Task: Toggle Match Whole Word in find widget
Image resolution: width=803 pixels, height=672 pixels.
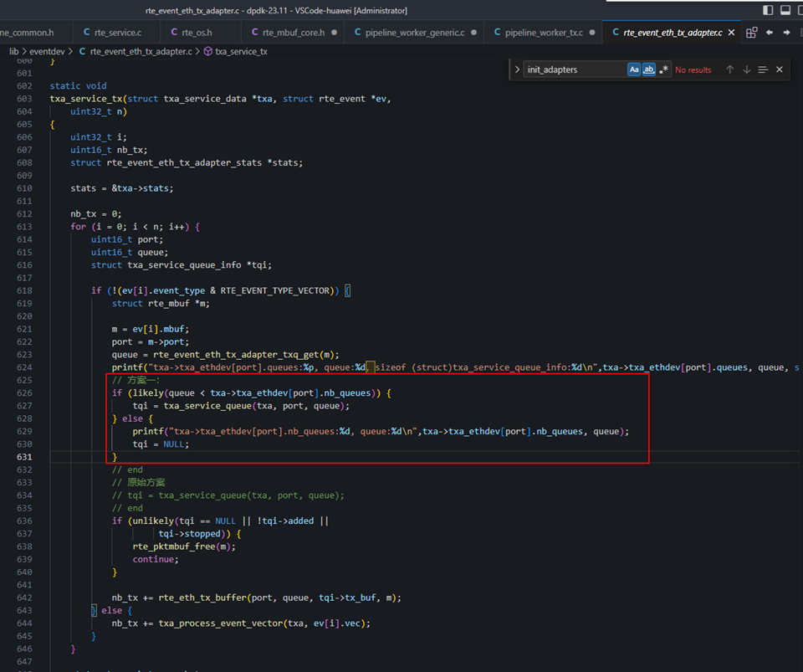Action: 649,69
